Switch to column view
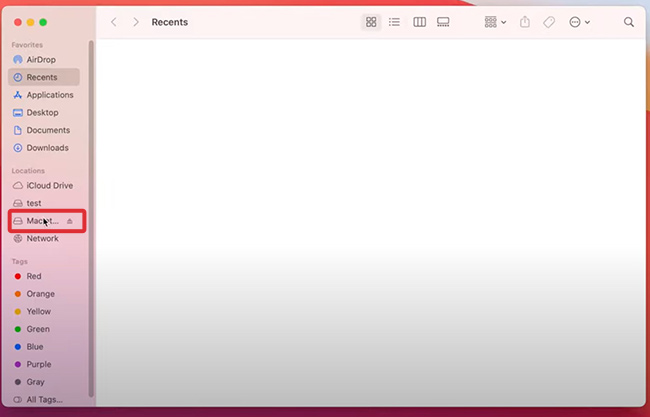 419,22
